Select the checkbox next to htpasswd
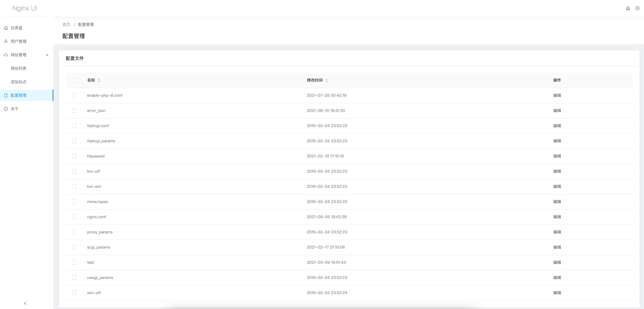Viewport: 644px width, 309px height. pyautogui.click(x=74, y=156)
